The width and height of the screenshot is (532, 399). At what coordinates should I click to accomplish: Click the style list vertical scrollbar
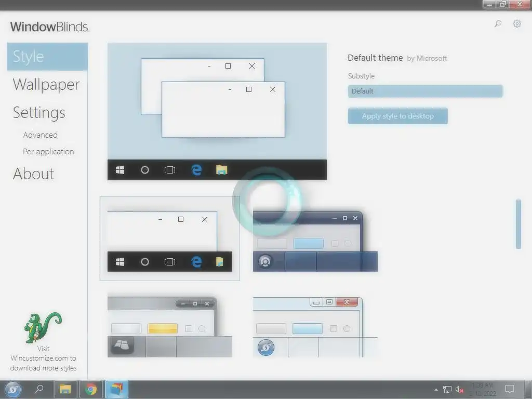(518, 224)
